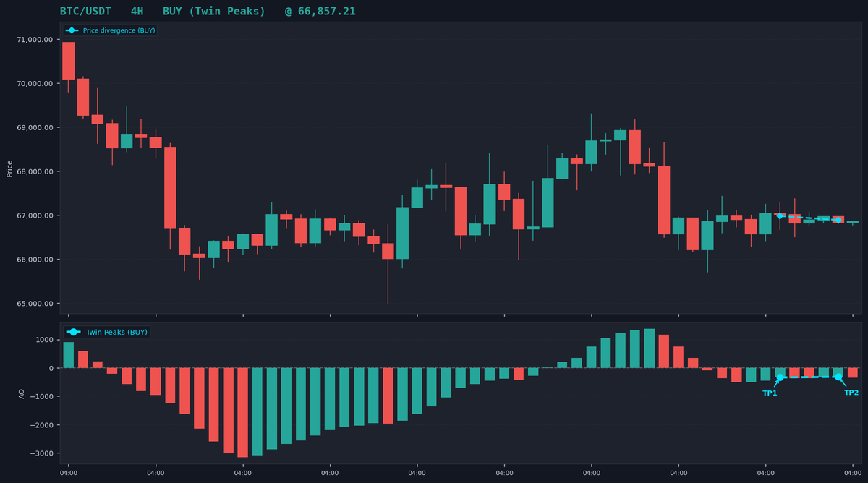Click the TP2 peak marker dot
The width and height of the screenshot is (868, 483).
tap(838, 377)
